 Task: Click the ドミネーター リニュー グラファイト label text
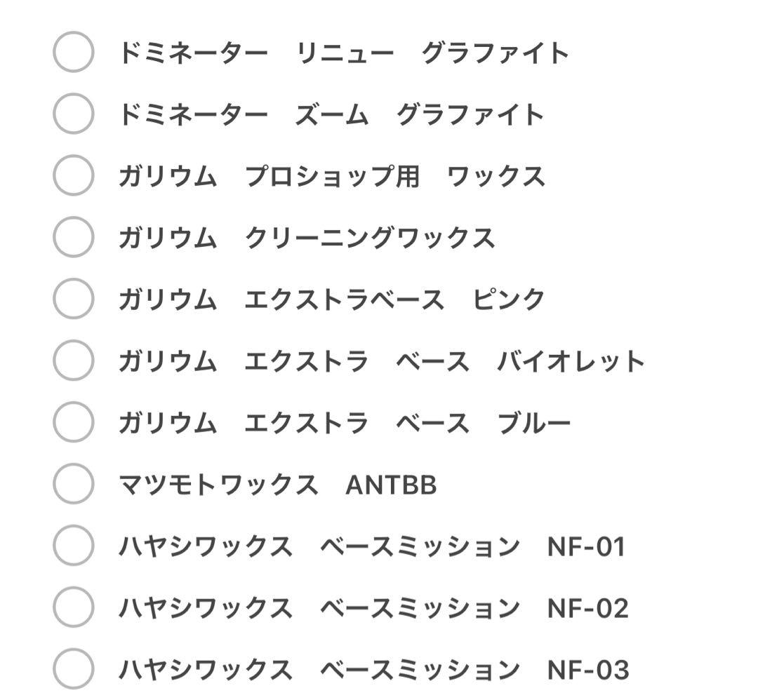344,53
